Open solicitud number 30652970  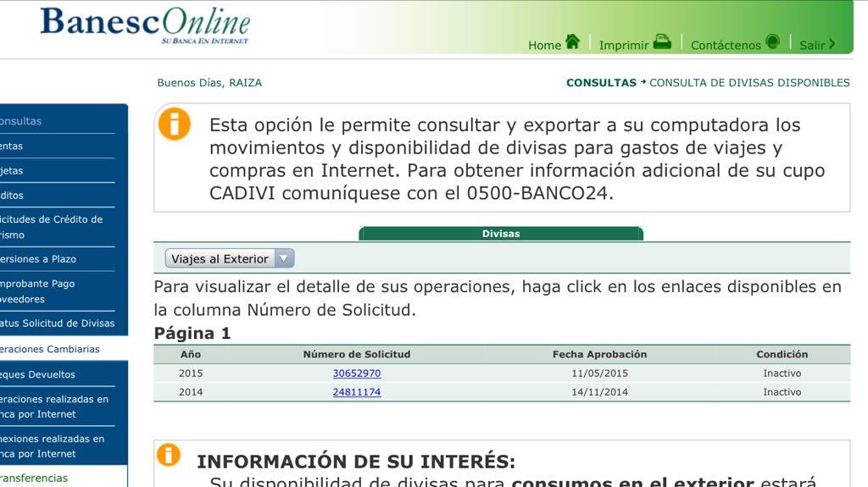tap(357, 373)
